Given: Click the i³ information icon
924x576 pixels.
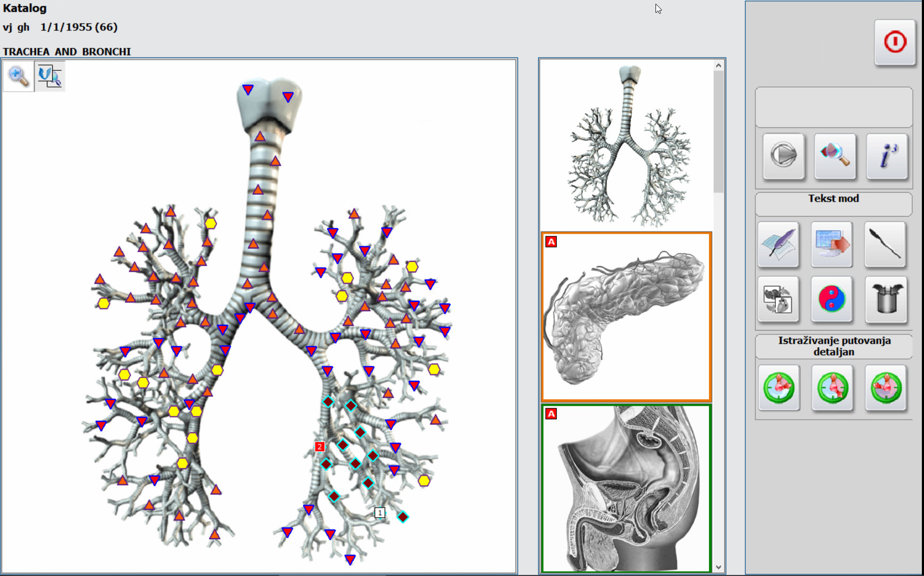Looking at the screenshot, I should [887, 157].
